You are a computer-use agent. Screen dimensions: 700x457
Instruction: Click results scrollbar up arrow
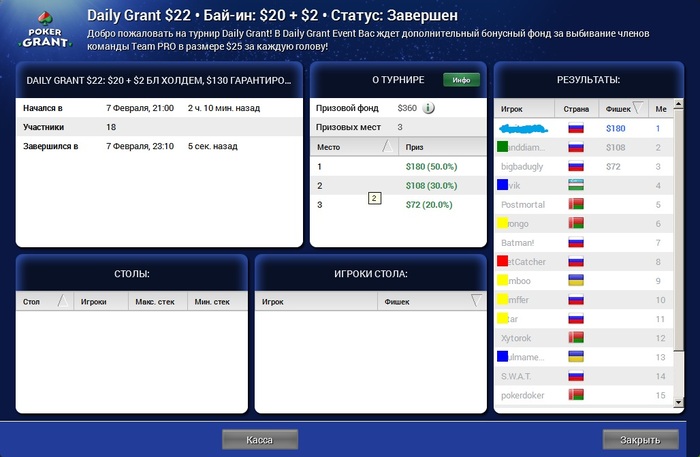click(678, 104)
